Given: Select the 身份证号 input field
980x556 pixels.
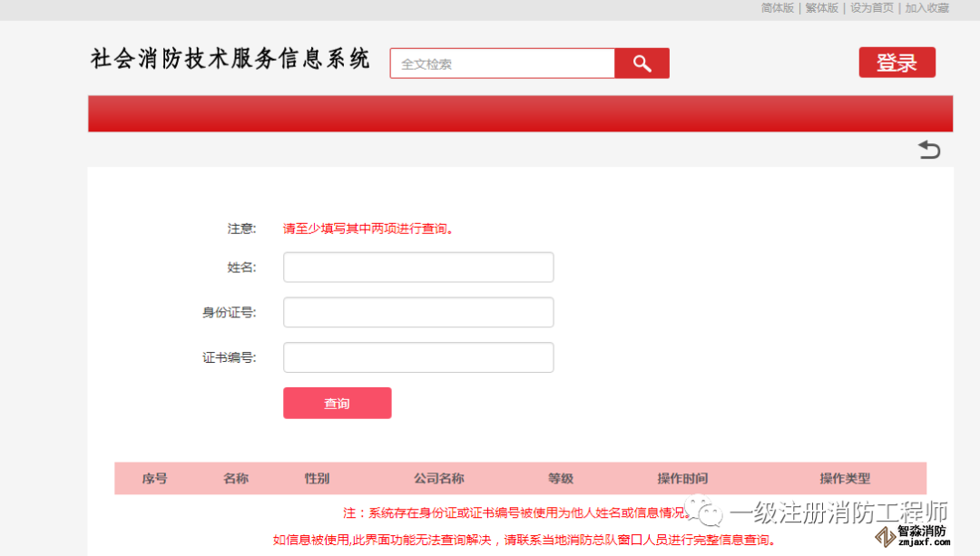Looking at the screenshot, I should coord(418,312).
